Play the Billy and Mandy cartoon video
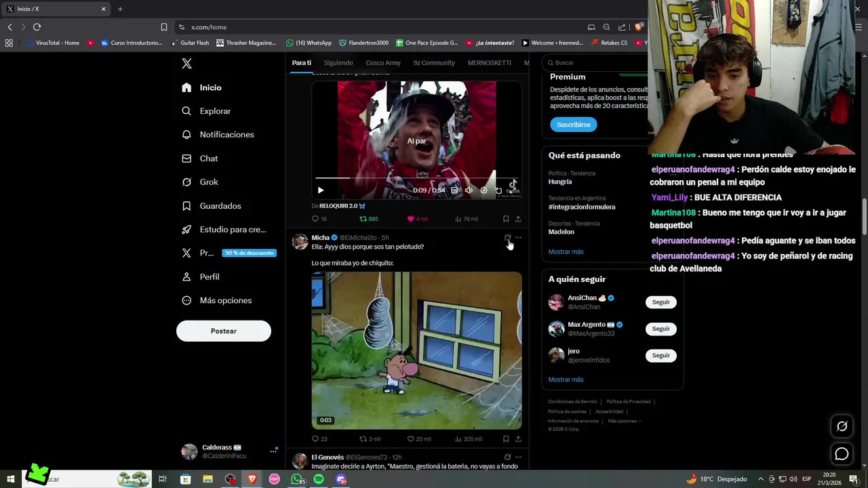This screenshot has height=488, width=868. pos(416,350)
